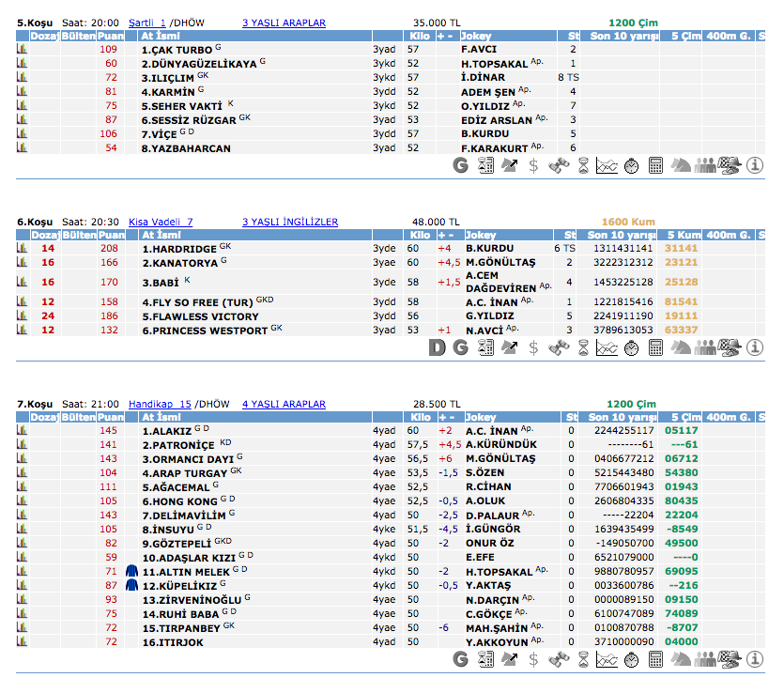Open the Şartlı 1 race type link

click(146, 21)
